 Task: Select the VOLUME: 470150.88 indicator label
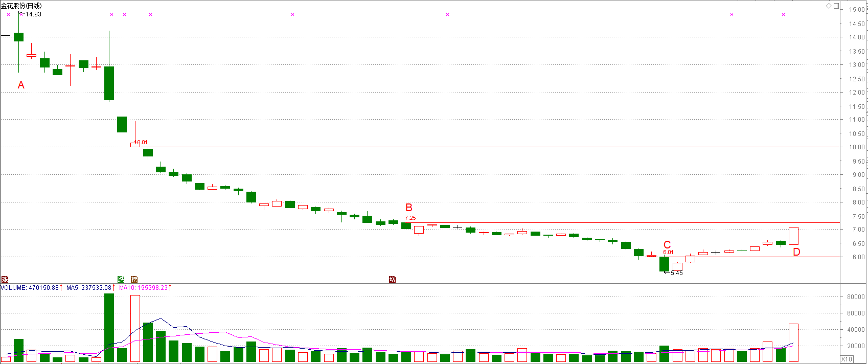pyautogui.click(x=30, y=288)
